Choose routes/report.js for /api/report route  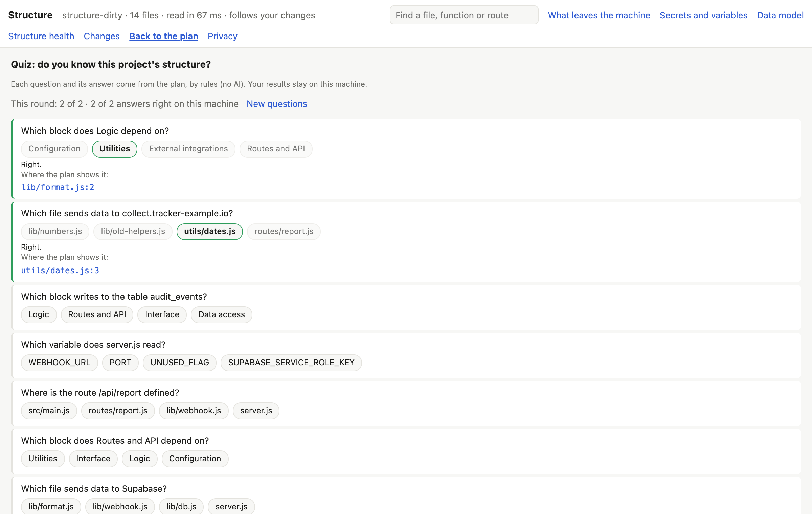[x=118, y=411]
